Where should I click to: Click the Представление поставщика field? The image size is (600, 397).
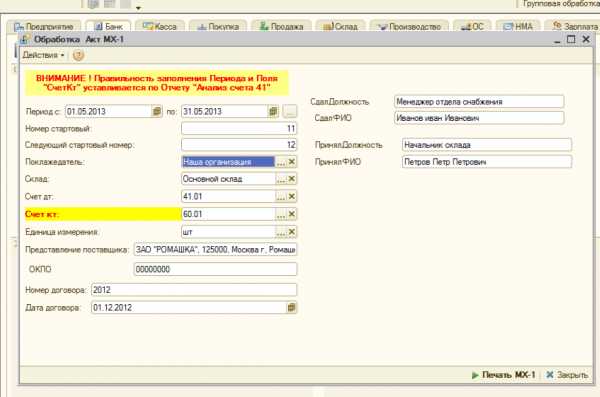tap(215, 250)
